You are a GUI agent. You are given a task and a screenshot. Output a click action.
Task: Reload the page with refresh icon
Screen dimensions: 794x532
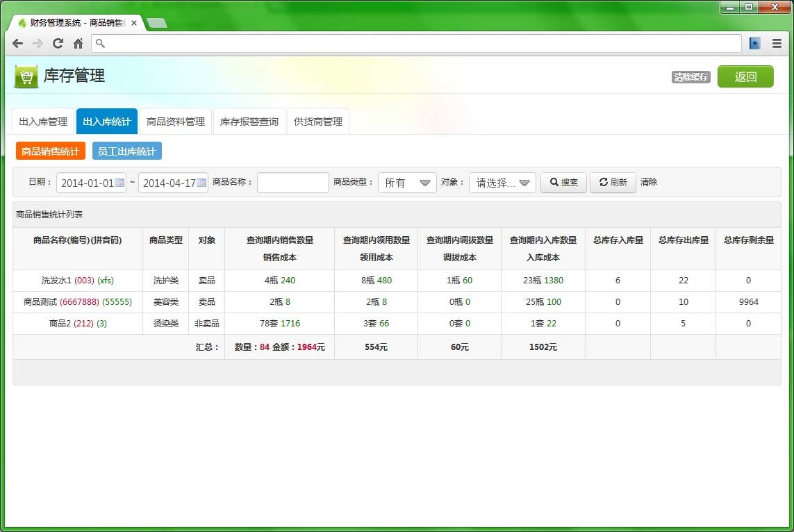58,43
